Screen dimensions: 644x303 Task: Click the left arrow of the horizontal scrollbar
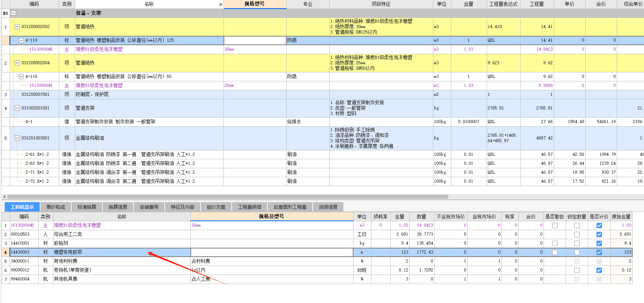click(x=4, y=197)
